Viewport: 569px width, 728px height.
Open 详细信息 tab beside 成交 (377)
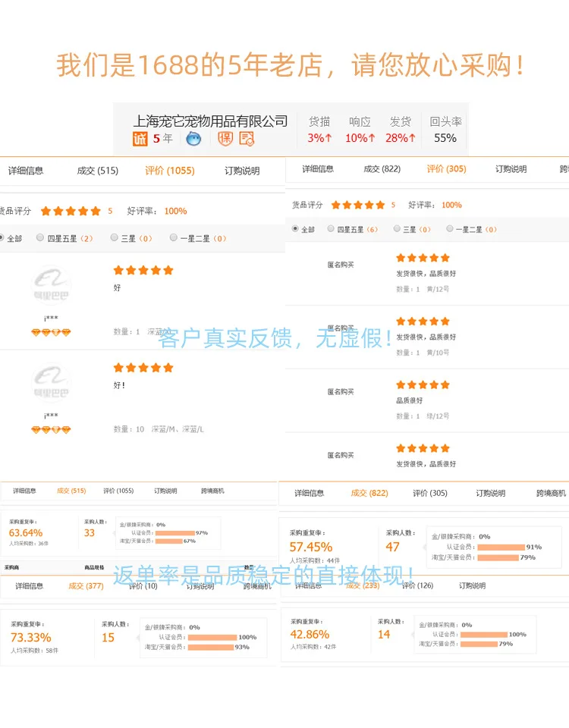[30, 586]
